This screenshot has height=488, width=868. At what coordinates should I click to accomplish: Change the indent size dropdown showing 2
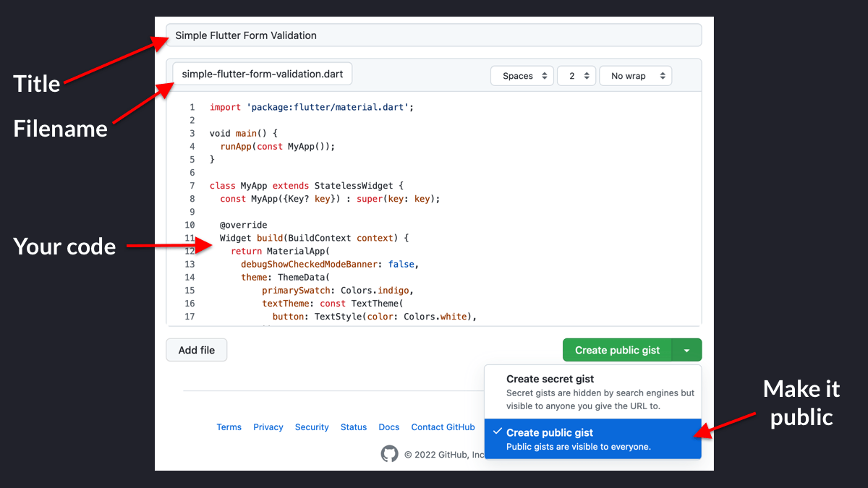point(576,76)
